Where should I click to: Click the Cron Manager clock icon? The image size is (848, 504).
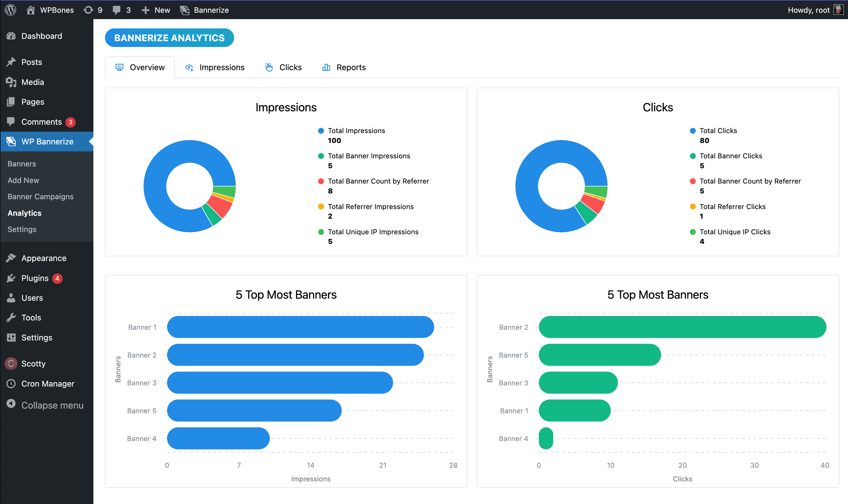coord(11,383)
